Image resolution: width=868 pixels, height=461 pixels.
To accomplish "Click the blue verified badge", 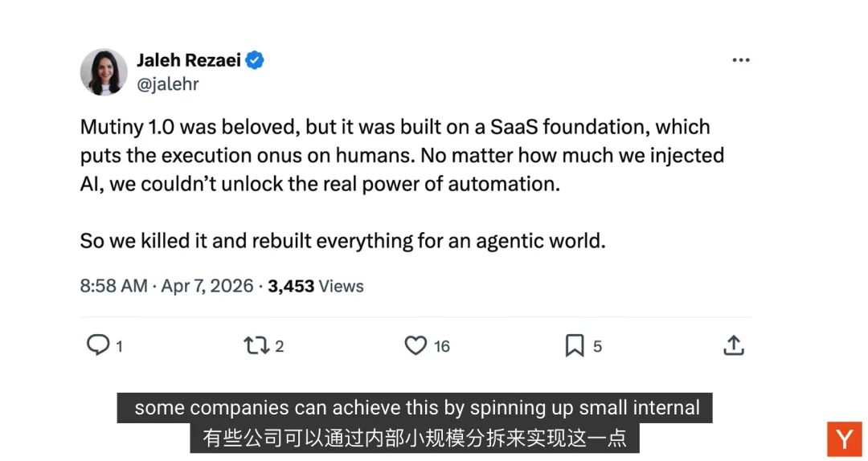I will tap(255, 60).
